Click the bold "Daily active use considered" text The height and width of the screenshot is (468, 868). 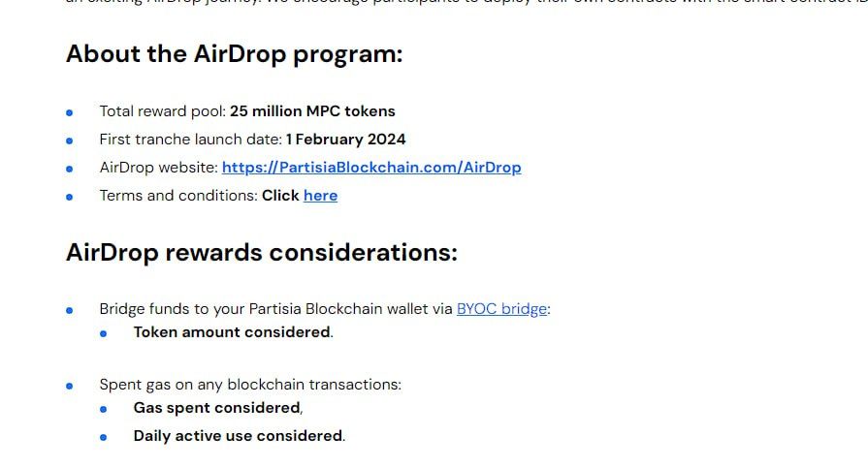(238, 436)
